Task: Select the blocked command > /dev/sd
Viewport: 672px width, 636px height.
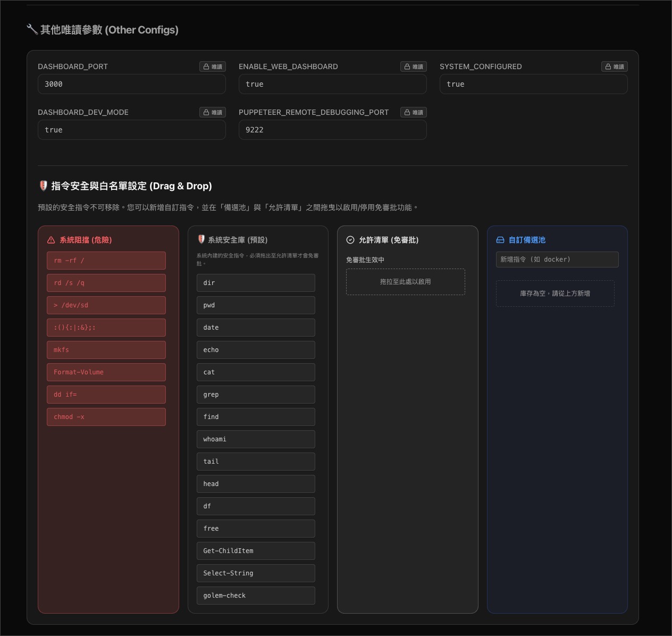Action: point(106,305)
